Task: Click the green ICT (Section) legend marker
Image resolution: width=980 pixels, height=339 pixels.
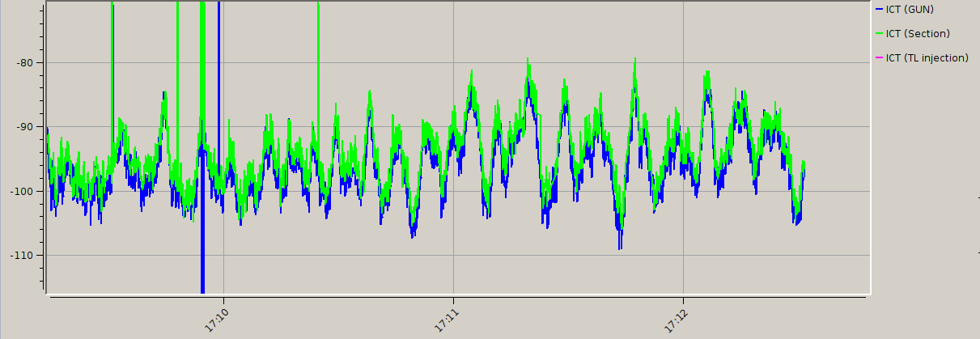Action: (878, 34)
